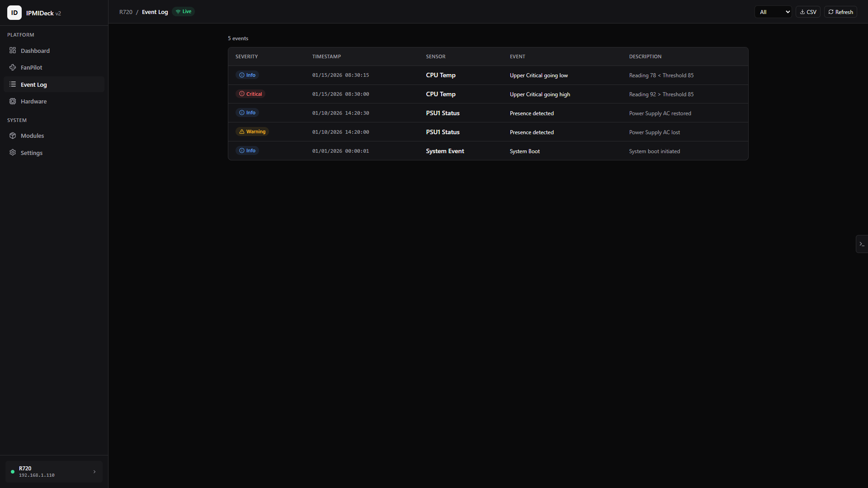This screenshot has height=488, width=868.
Task: Click the Info badge on the PSU1 restored row
Action: pyautogui.click(x=247, y=113)
